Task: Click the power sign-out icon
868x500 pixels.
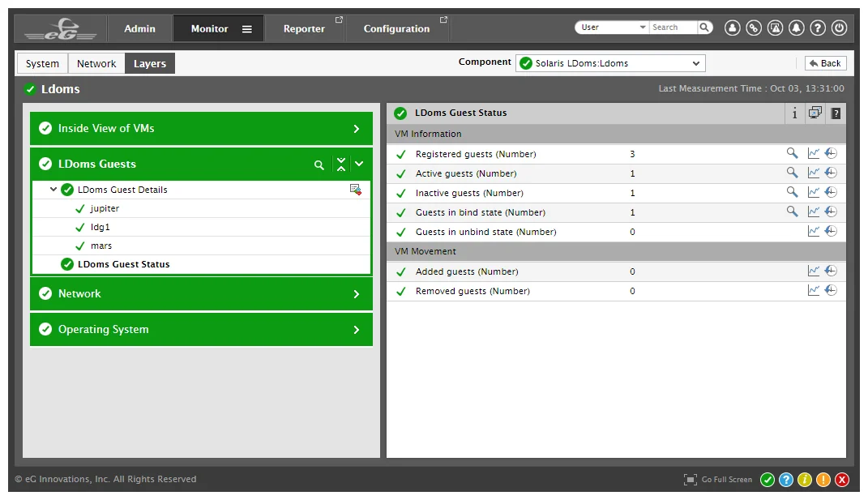Action: coord(839,28)
